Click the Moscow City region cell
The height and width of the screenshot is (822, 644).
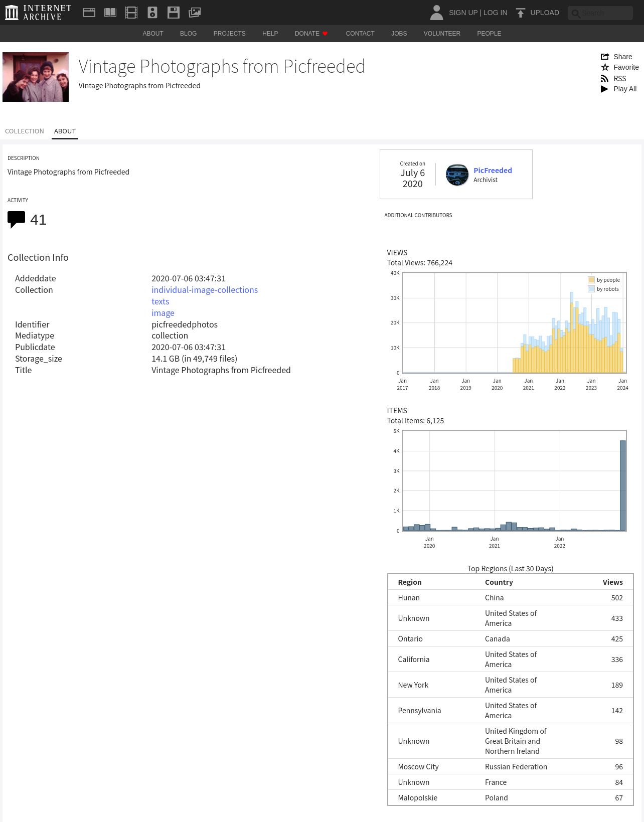click(418, 767)
